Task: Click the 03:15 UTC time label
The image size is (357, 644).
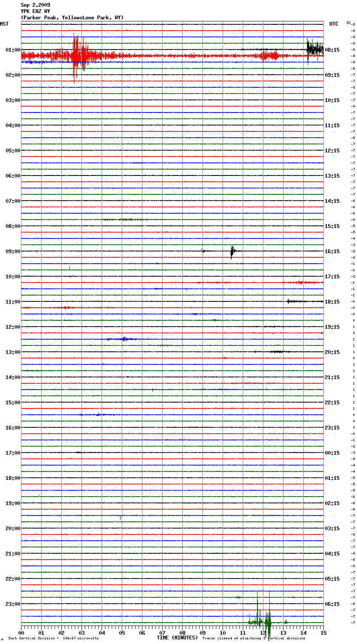Action: pyautogui.click(x=332, y=529)
